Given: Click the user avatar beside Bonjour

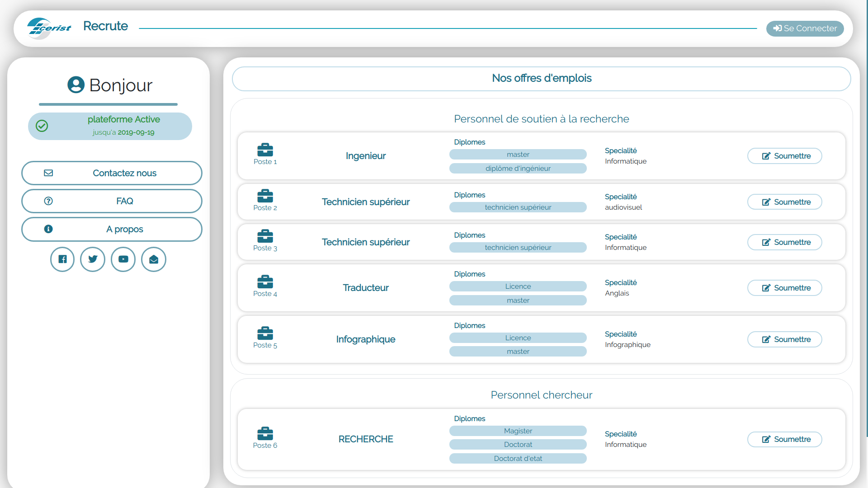Looking at the screenshot, I should coord(76,85).
